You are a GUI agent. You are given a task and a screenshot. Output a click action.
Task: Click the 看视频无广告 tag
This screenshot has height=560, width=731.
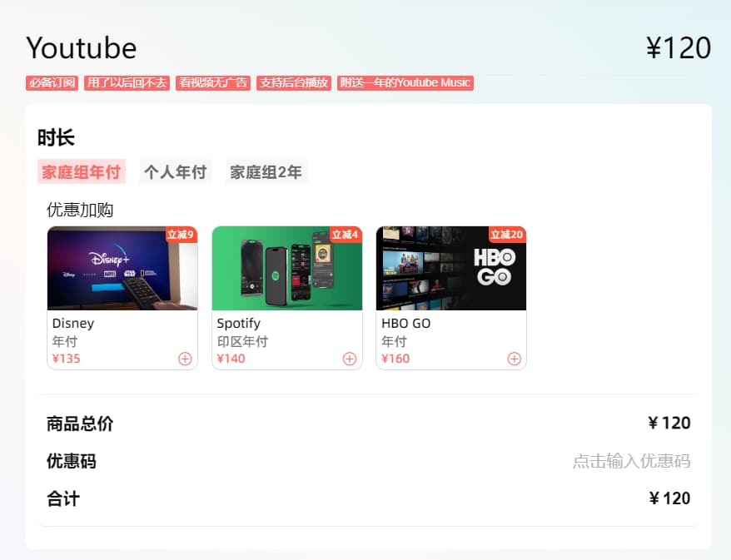click(213, 83)
